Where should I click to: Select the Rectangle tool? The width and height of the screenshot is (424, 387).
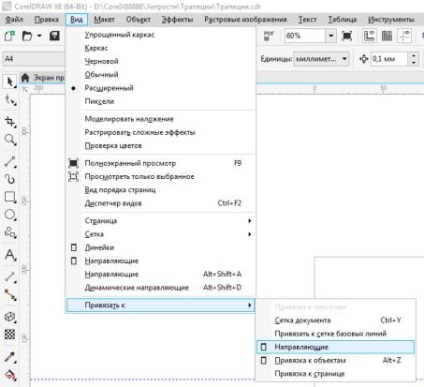pyautogui.click(x=10, y=197)
